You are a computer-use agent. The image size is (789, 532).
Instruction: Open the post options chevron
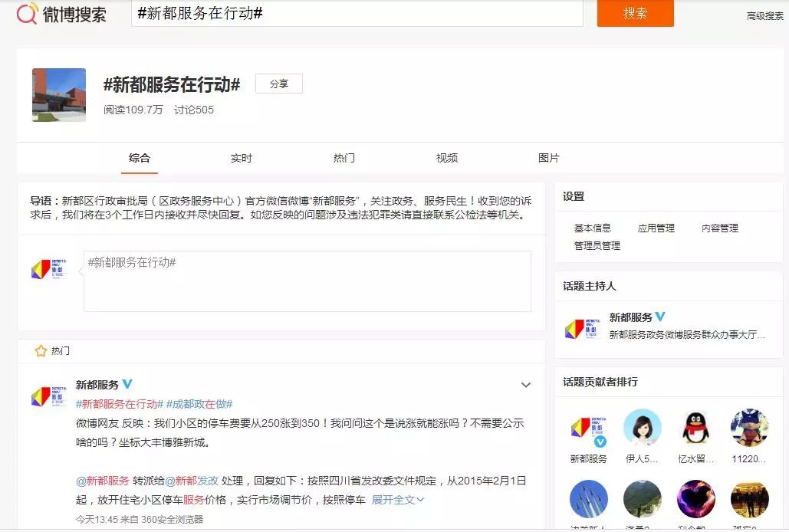(526, 385)
